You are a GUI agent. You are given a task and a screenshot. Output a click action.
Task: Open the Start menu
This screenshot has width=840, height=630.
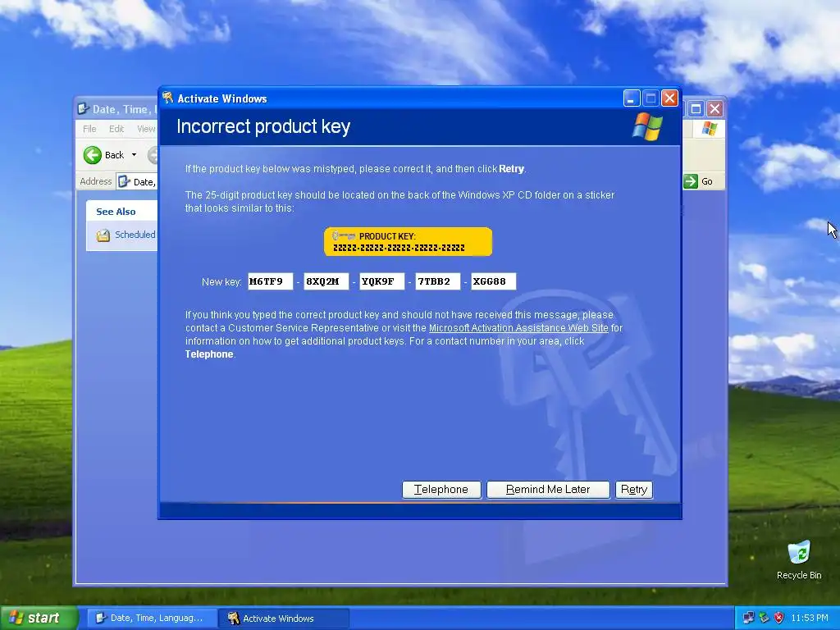[x=39, y=618]
